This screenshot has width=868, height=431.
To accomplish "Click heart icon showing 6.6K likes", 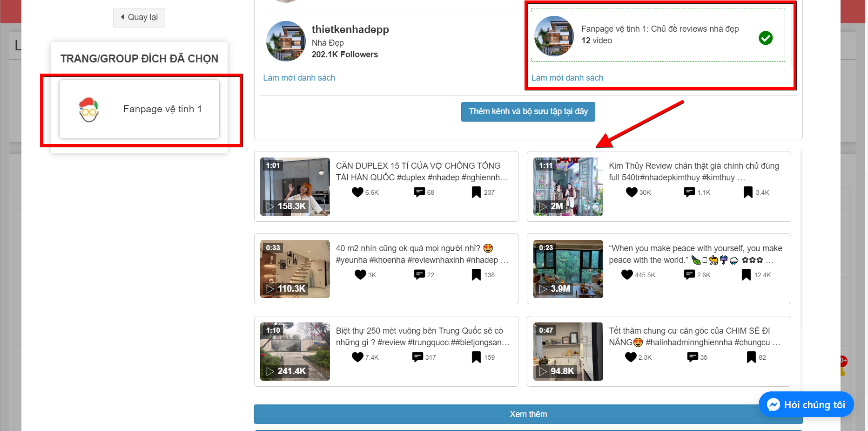I will pos(357,192).
